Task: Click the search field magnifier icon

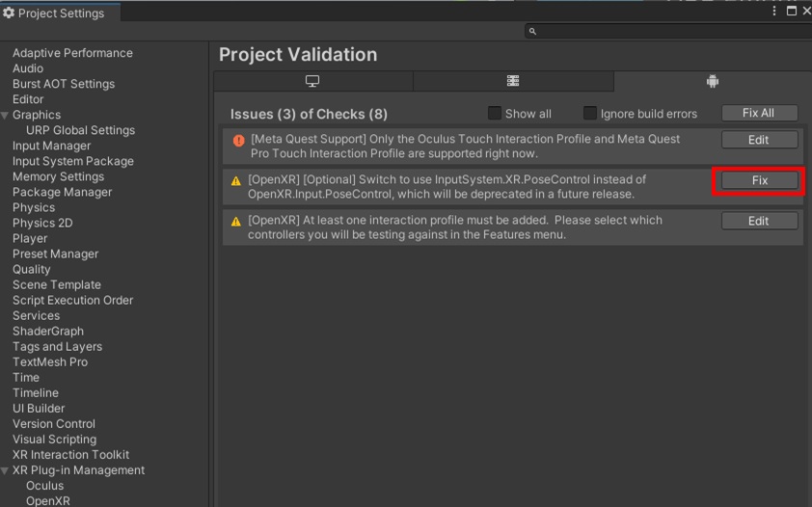Action: 532,32
